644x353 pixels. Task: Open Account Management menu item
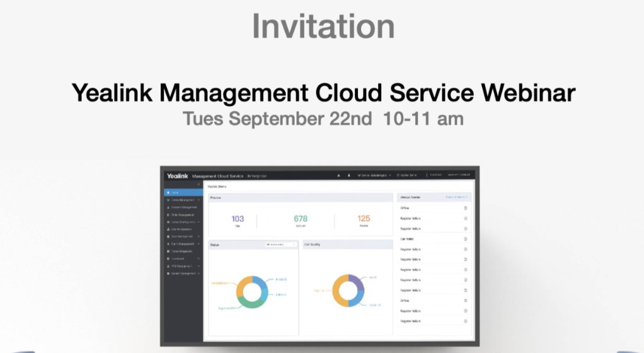(x=183, y=207)
